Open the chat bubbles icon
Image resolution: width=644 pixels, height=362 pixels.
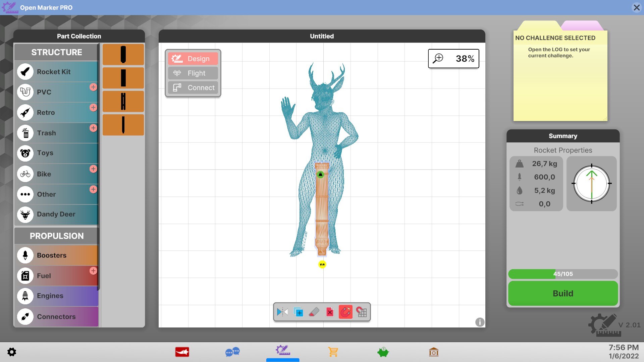tap(232, 352)
